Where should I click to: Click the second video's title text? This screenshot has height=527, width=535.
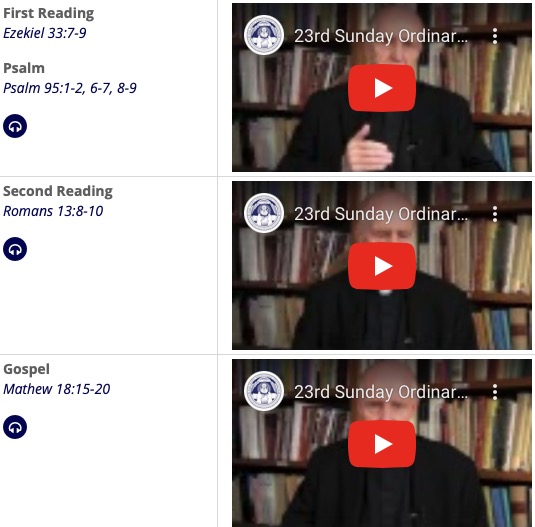381,214
